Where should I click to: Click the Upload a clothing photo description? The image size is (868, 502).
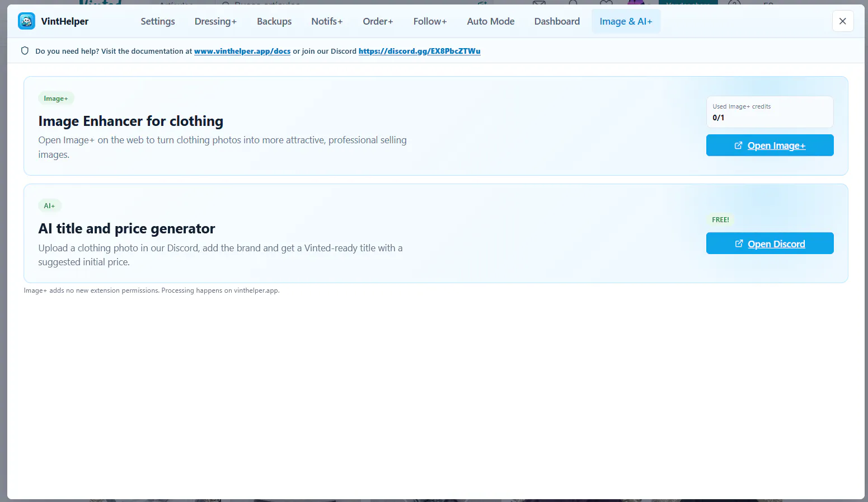pos(220,255)
